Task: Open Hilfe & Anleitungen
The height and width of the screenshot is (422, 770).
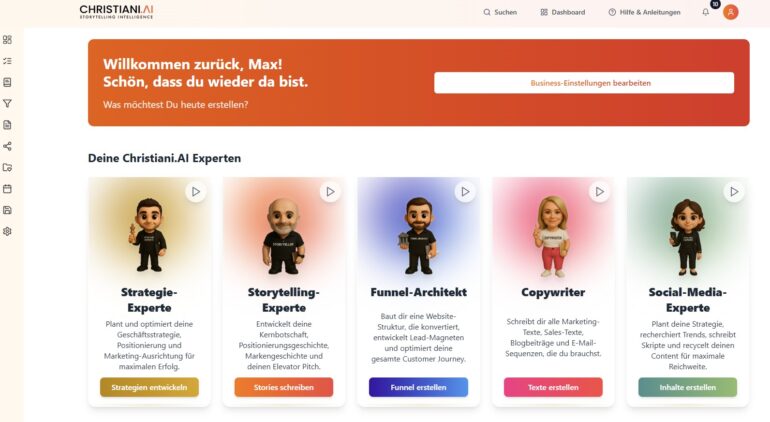Action: coord(644,12)
